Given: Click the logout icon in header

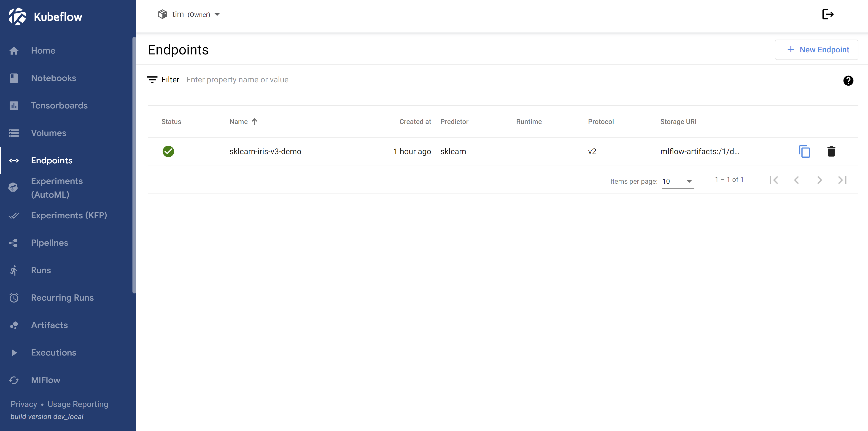Looking at the screenshot, I should pyautogui.click(x=828, y=14).
